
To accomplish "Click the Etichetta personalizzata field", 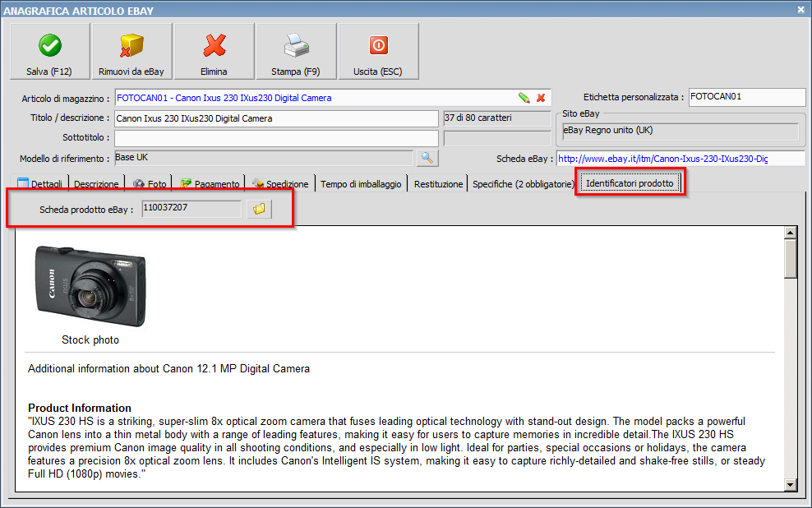I will [x=747, y=97].
